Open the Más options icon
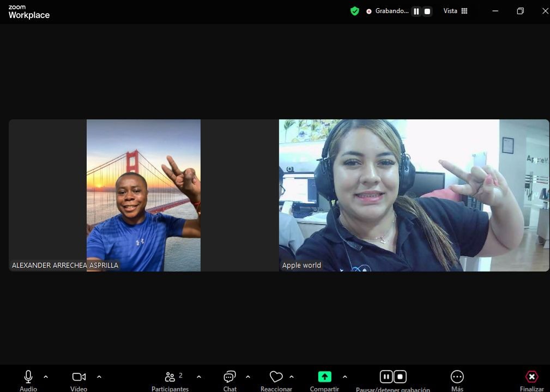Image resolution: width=550 pixels, height=392 pixels. click(457, 377)
